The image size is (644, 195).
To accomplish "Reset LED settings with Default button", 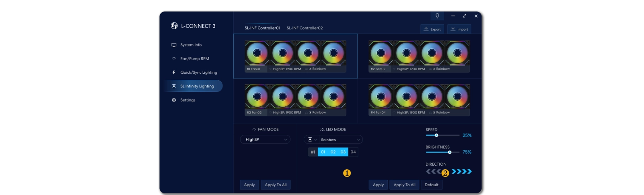I will 432,185.
